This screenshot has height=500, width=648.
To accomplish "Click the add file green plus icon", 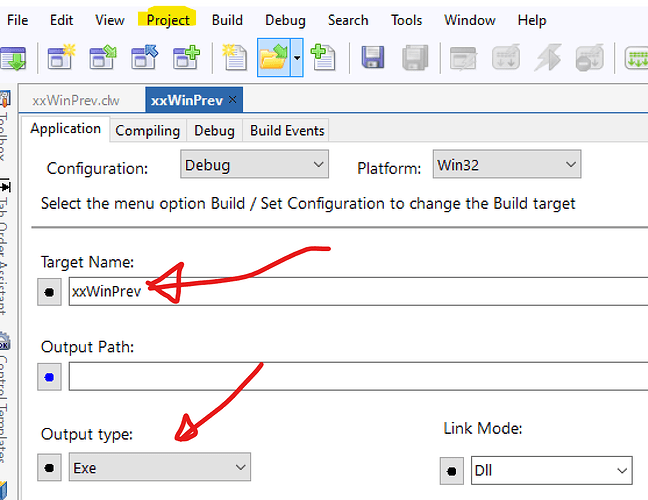I will tap(322, 58).
